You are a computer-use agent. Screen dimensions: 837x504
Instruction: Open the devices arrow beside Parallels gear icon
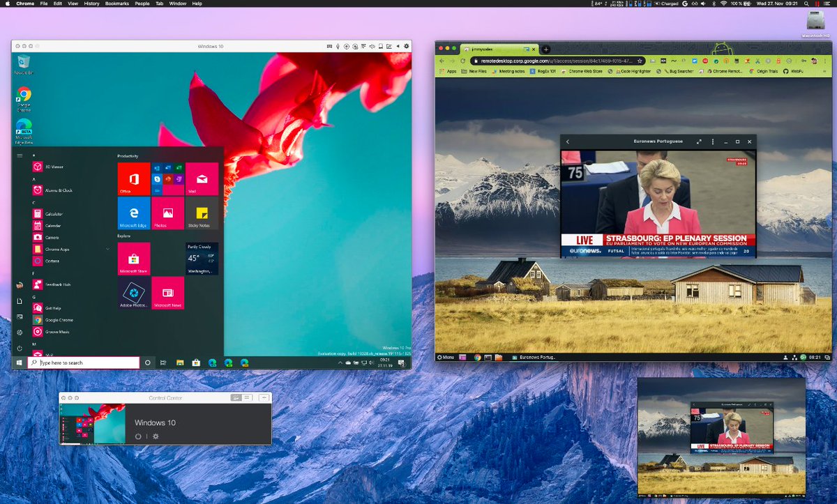pos(397,46)
